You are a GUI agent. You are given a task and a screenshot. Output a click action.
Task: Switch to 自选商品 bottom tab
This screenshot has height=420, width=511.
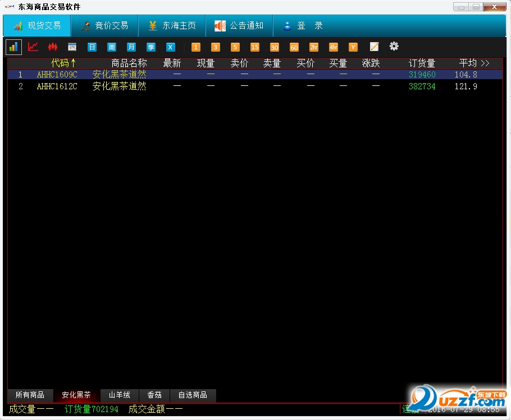[193, 395]
